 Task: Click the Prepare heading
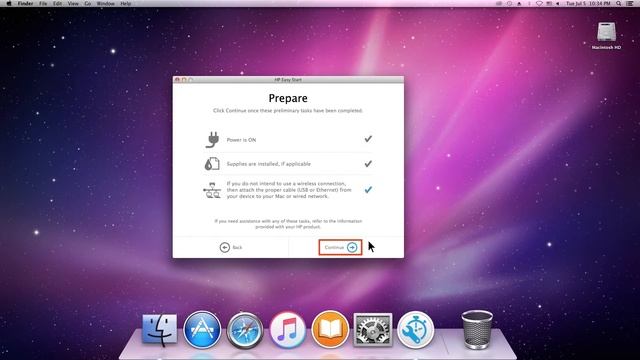tap(288, 98)
